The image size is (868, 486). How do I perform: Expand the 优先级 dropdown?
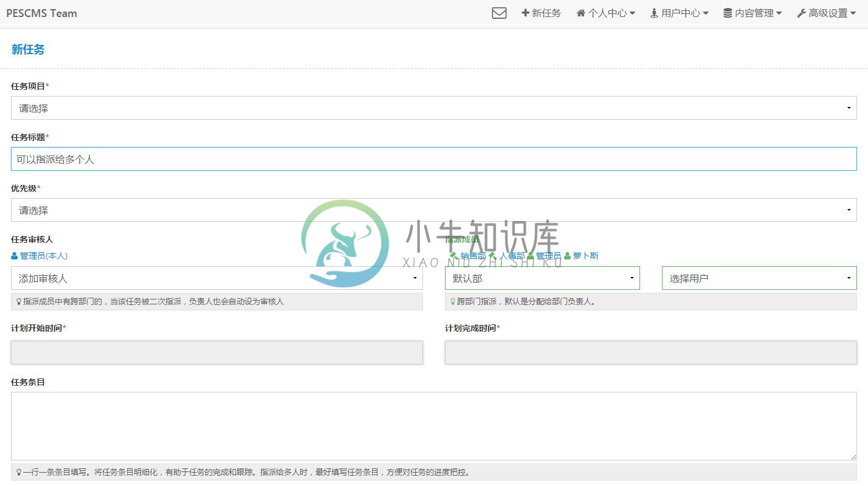tap(434, 210)
